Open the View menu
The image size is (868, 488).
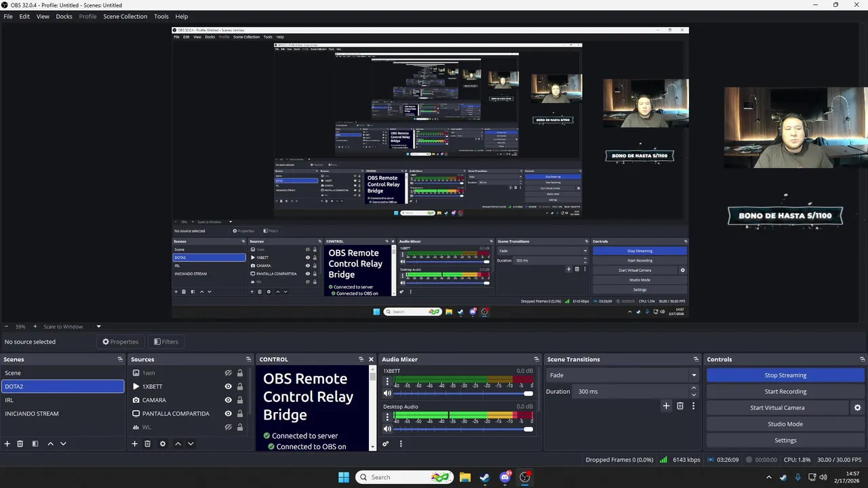pos(43,16)
